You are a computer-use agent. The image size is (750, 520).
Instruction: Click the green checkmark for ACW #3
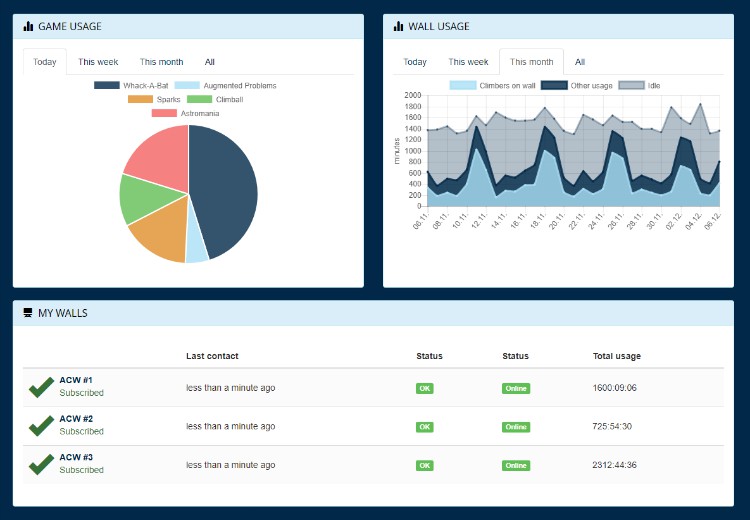pos(41,464)
